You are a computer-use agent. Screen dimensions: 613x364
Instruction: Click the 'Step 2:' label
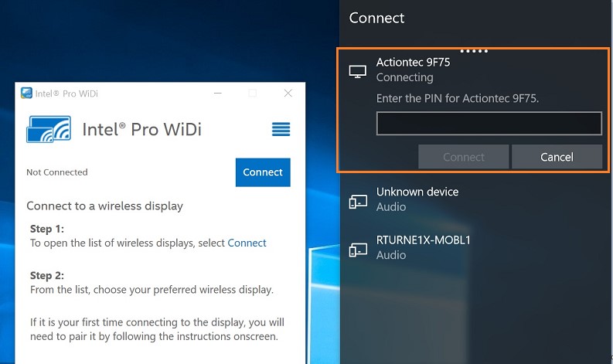click(x=47, y=275)
